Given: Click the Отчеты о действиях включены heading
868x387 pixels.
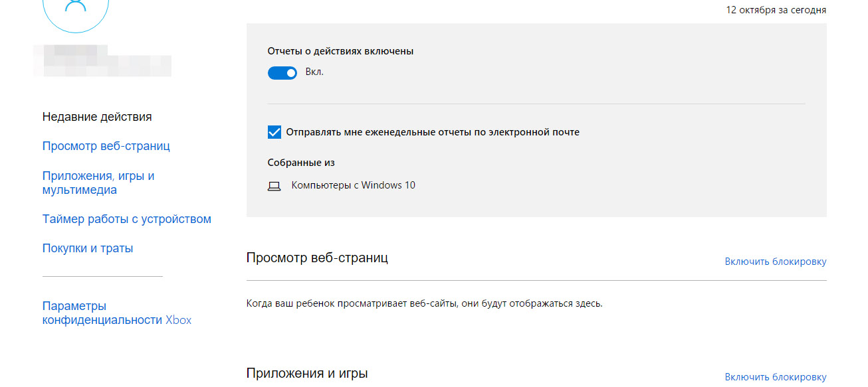Looking at the screenshot, I should point(340,51).
